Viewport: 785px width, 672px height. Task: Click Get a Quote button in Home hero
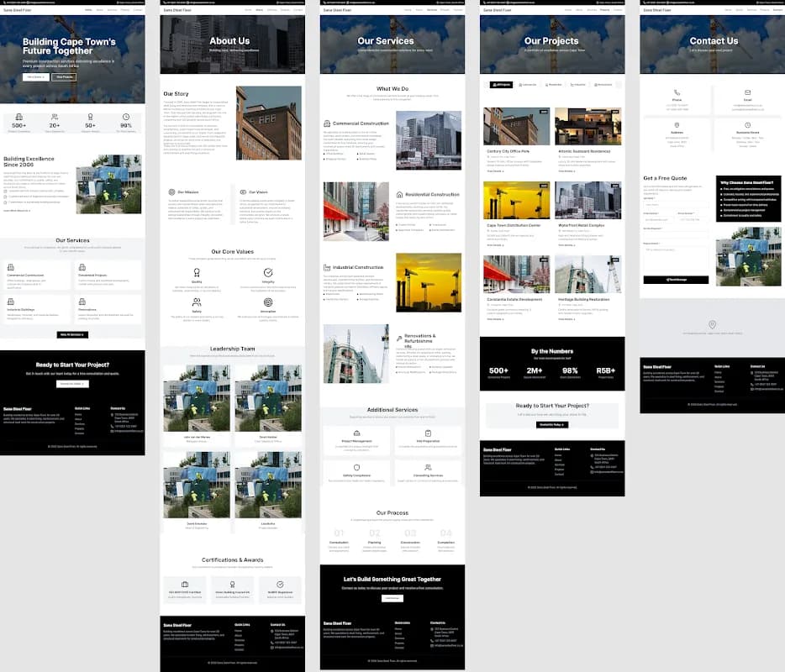tap(36, 77)
